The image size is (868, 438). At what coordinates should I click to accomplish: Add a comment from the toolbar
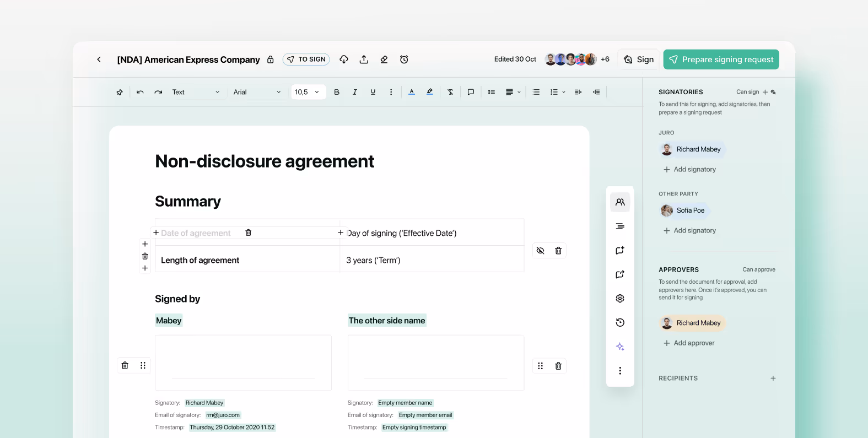[x=471, y=92]
